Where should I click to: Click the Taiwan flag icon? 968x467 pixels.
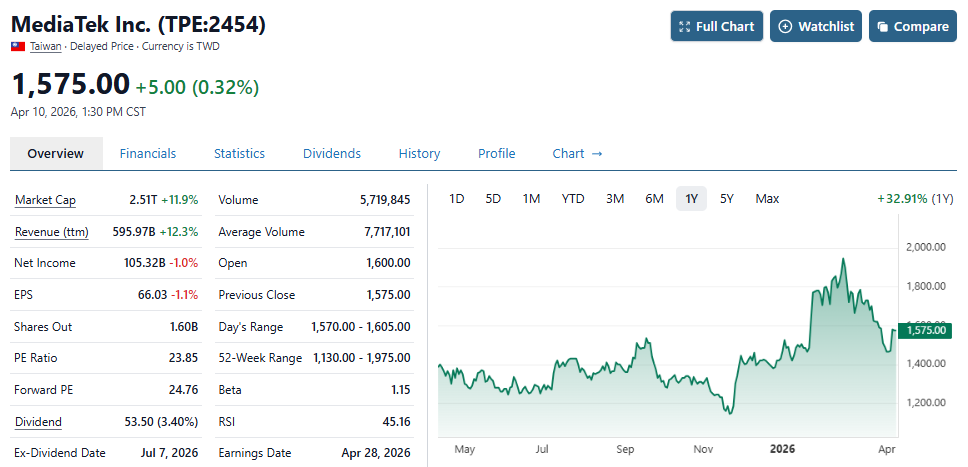(x=18, y=47)
